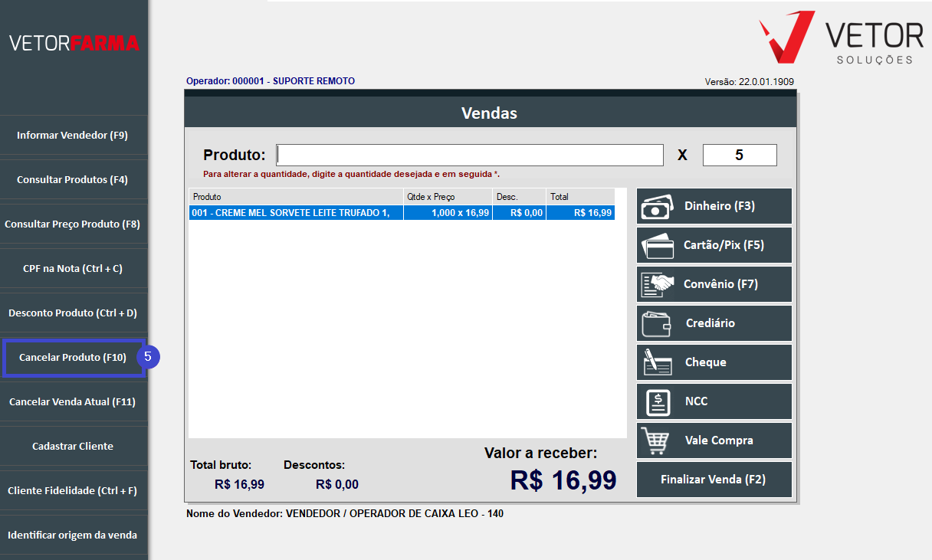Open Cliente Fidelidade (Ctrl + F)

click(73, 490)
